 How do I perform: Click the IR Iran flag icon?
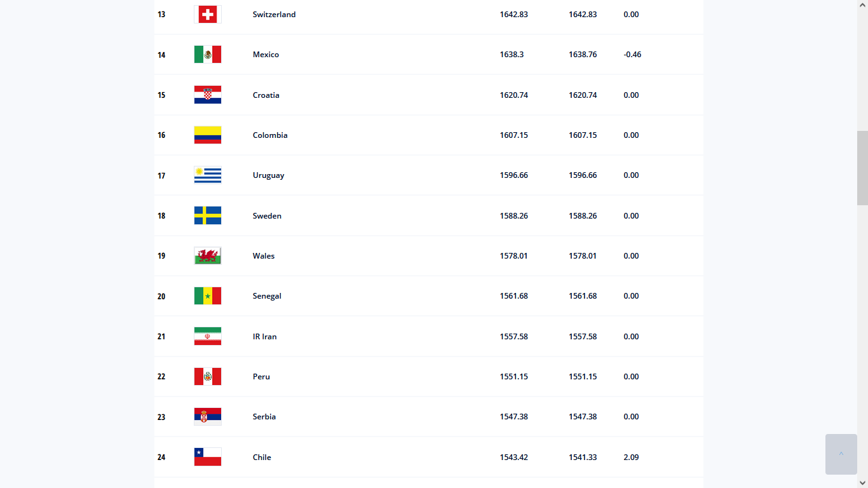coord(208,337)
